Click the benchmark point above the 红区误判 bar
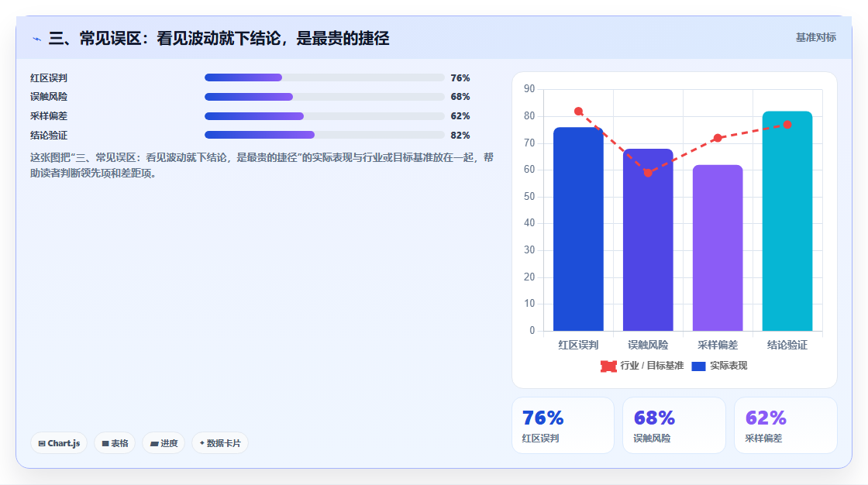The height and width of the screenshot is (485, 868). (x=578, y=112)
